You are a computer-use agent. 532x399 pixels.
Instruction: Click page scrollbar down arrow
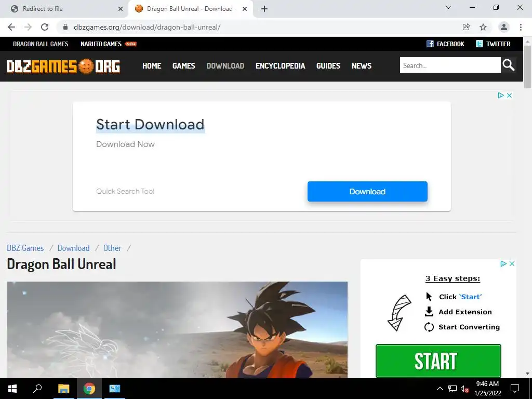(x=527, y=374)
